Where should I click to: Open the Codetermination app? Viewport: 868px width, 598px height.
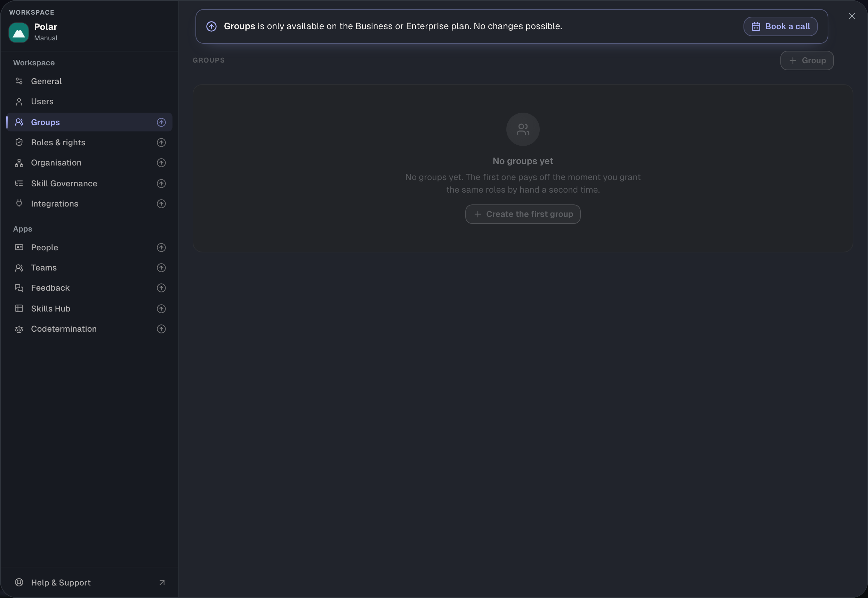[90, 329]
